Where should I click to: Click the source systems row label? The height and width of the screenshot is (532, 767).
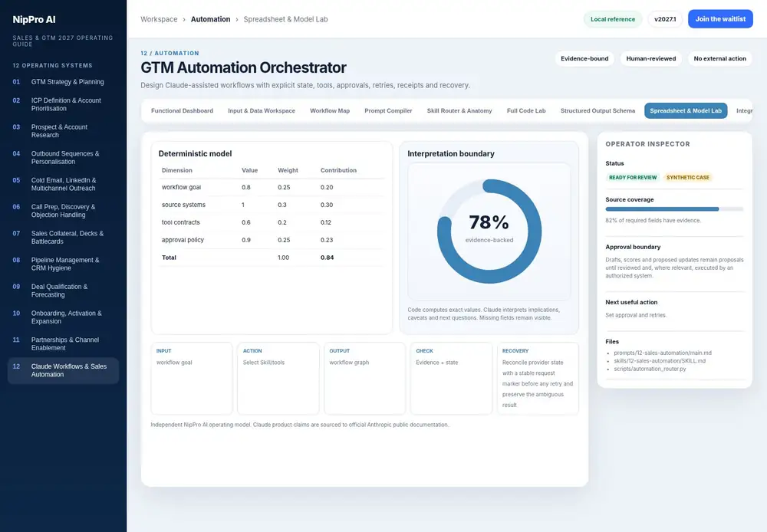(183, 205)
